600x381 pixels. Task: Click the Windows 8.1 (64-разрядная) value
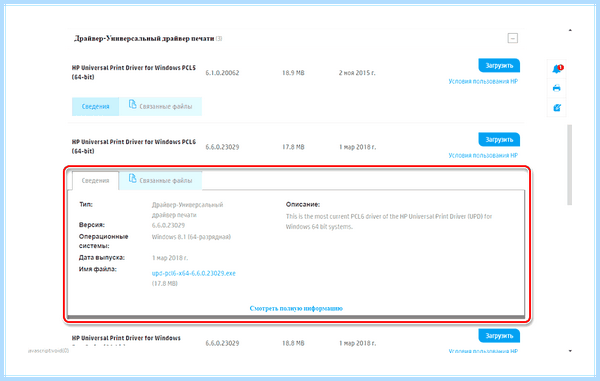(x=191, y=237)
